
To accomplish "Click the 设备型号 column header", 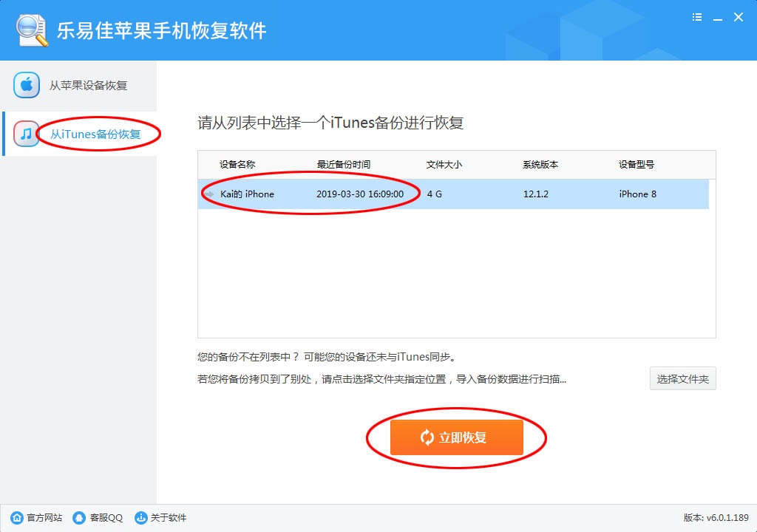I will pos(637,165).
